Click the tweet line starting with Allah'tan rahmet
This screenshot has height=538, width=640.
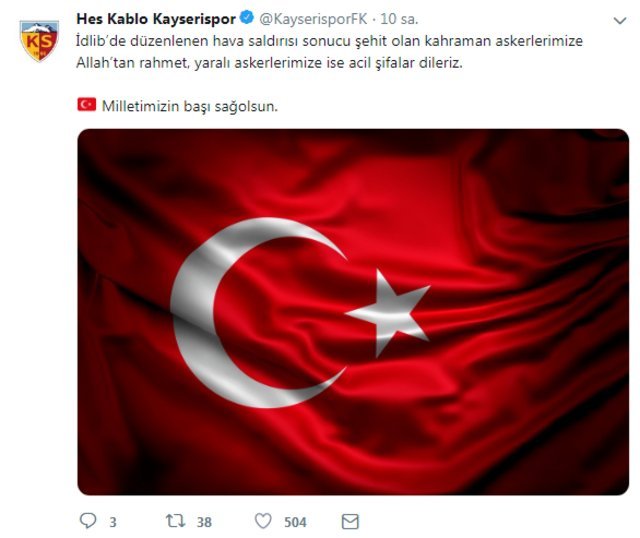tap(269, 63)
